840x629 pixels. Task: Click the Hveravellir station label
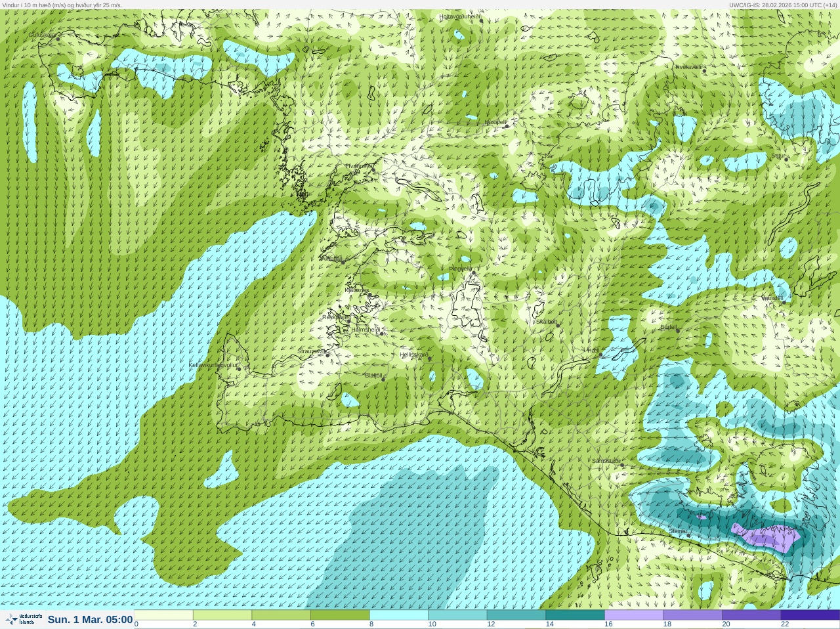click(x=690, y=67)
